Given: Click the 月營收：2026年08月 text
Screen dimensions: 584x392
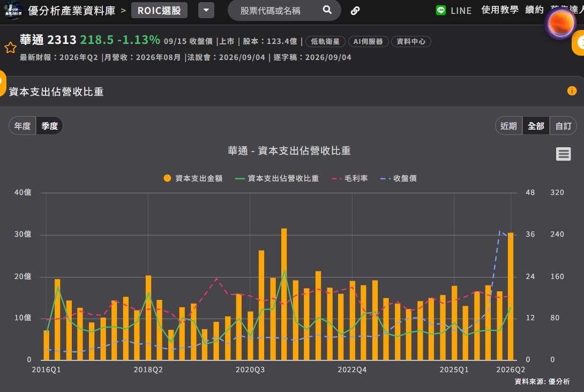Looking at the screenshot, I should [x=142, y=57].
